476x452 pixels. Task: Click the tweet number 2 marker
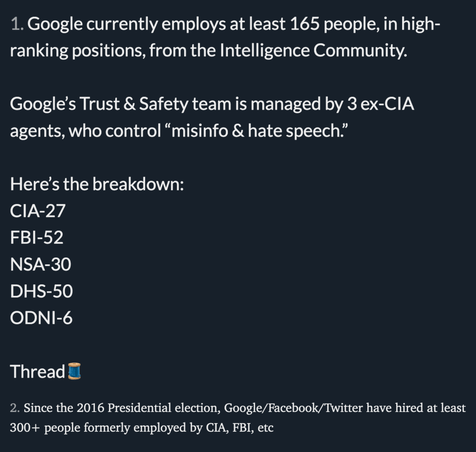(x=15, y=408)
